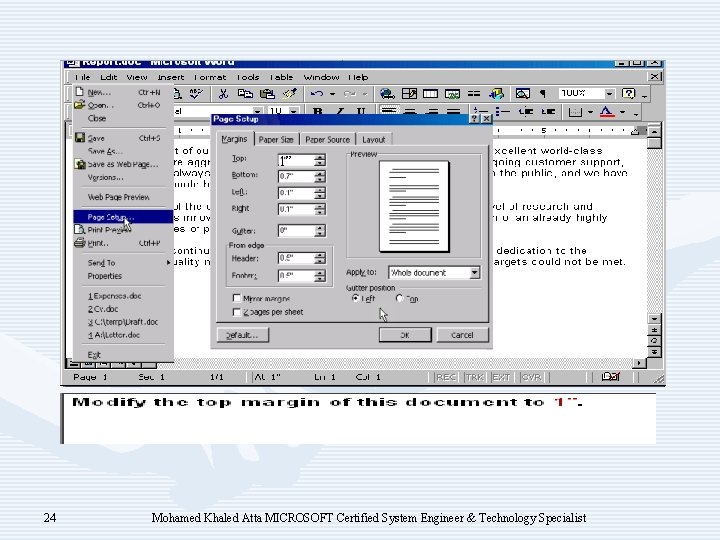Toggle the EXT selection indicator
Image resolution: width=720 pixels, height=540 pixels.
click(x=501, y=377)
